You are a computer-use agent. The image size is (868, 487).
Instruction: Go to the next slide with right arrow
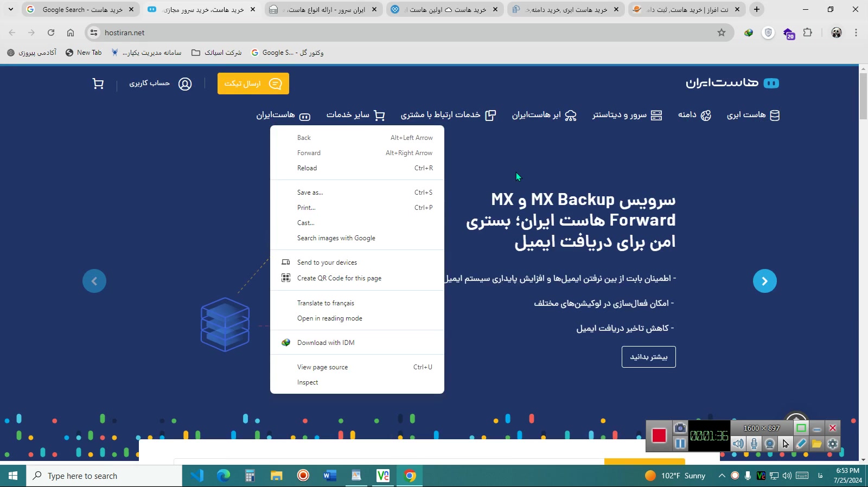765,281
